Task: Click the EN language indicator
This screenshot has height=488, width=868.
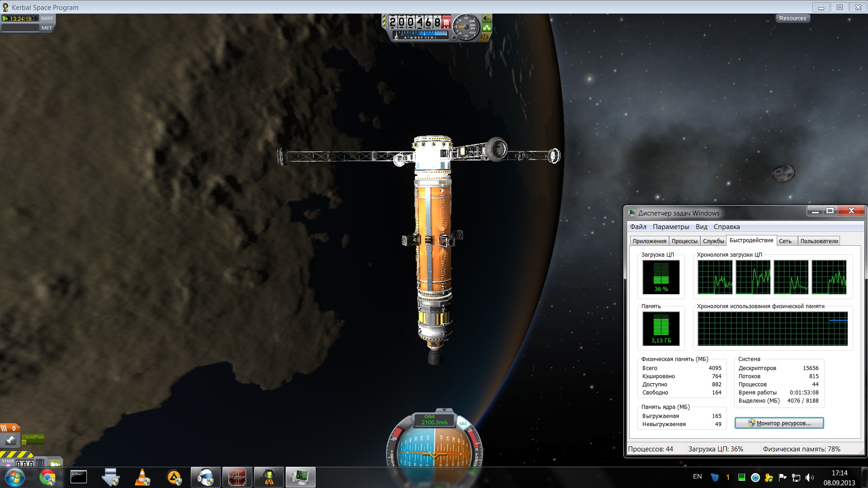Action: coord(698,477)
